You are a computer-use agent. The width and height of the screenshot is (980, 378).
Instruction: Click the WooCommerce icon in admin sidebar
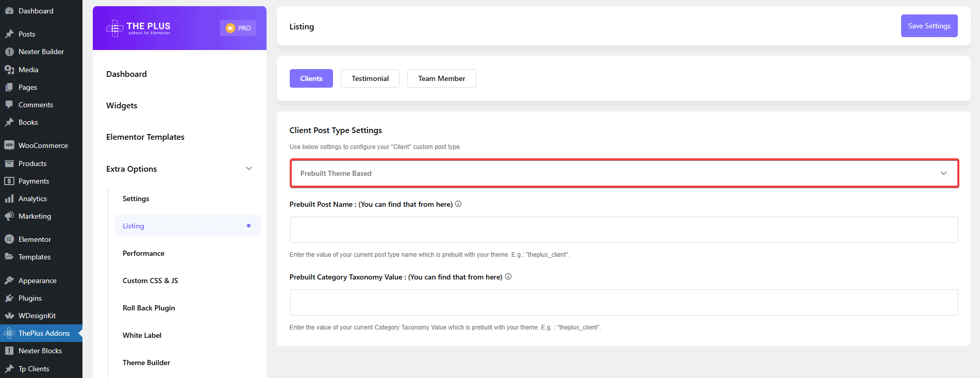pos(9,145)
